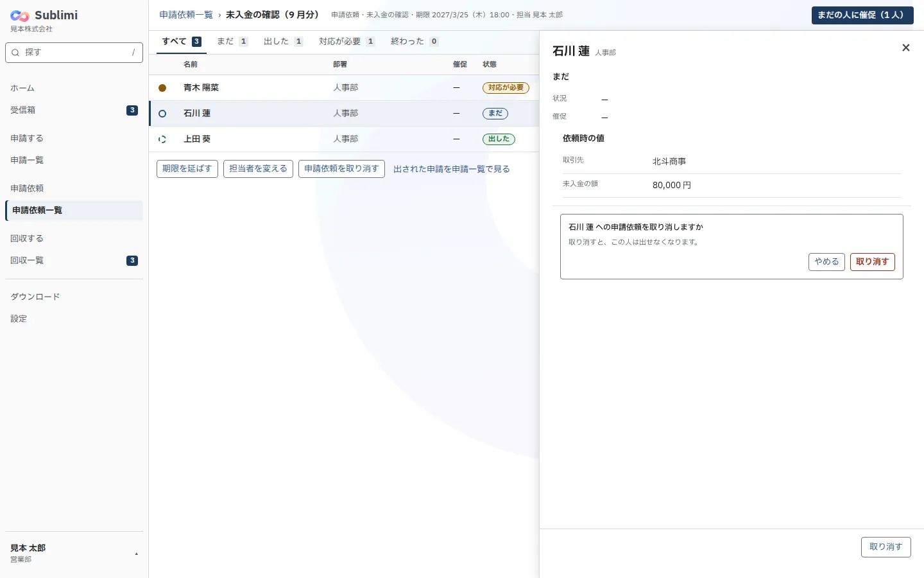Select the 終わった tab
Image resolution: width=924 pixels, height=578 pixels.
point(415,42)
